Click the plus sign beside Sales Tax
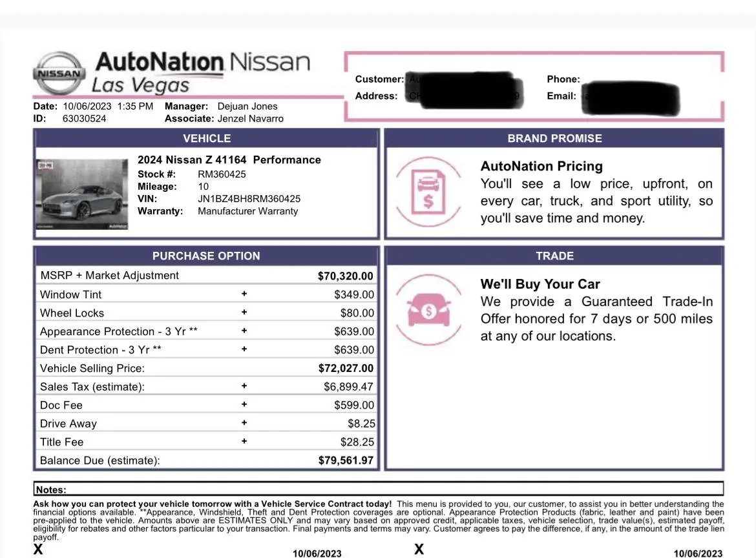The width and height of the screenshot is (756, 558). coord(244,386)
